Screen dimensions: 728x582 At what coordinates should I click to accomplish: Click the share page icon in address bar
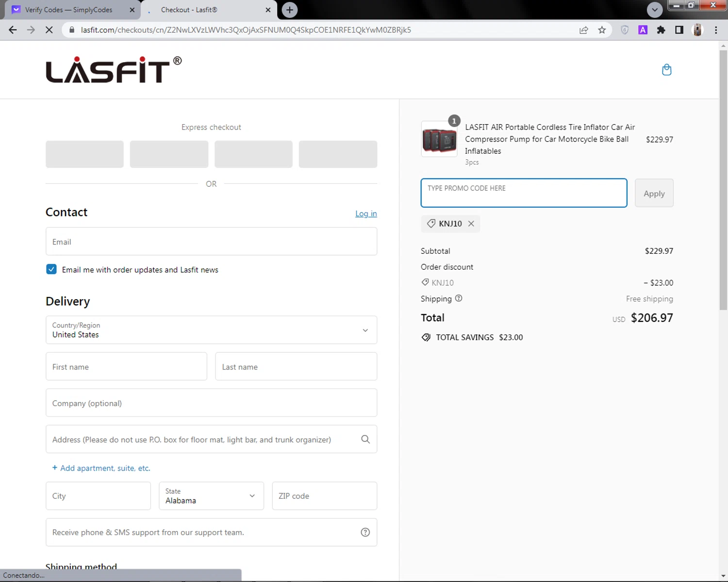click(x=584, y=30)
